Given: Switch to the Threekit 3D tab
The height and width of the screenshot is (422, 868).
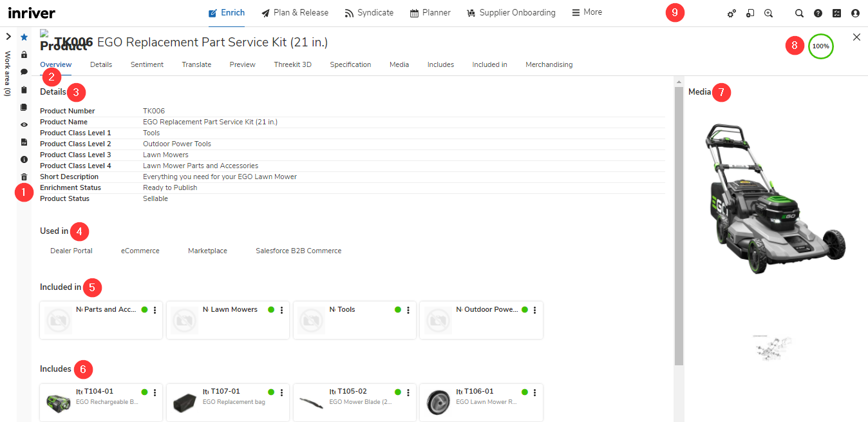Looking at the screenshot, I should point(293,64).
